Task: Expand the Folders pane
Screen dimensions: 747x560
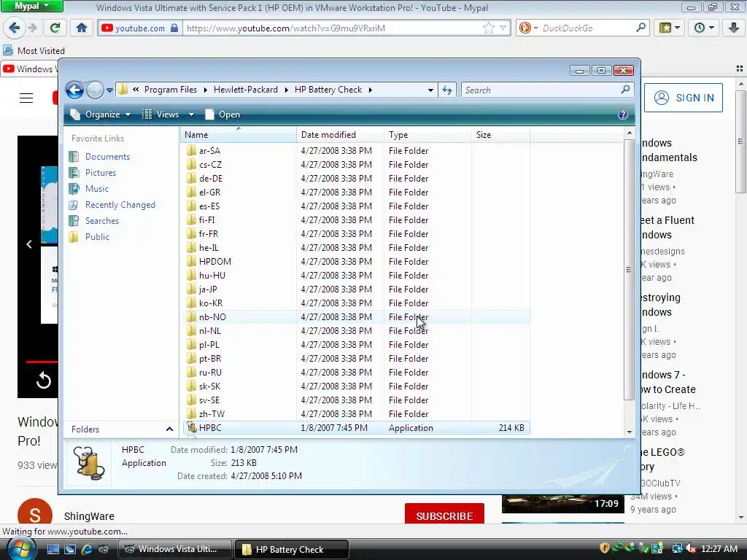Action: (169, 429)
